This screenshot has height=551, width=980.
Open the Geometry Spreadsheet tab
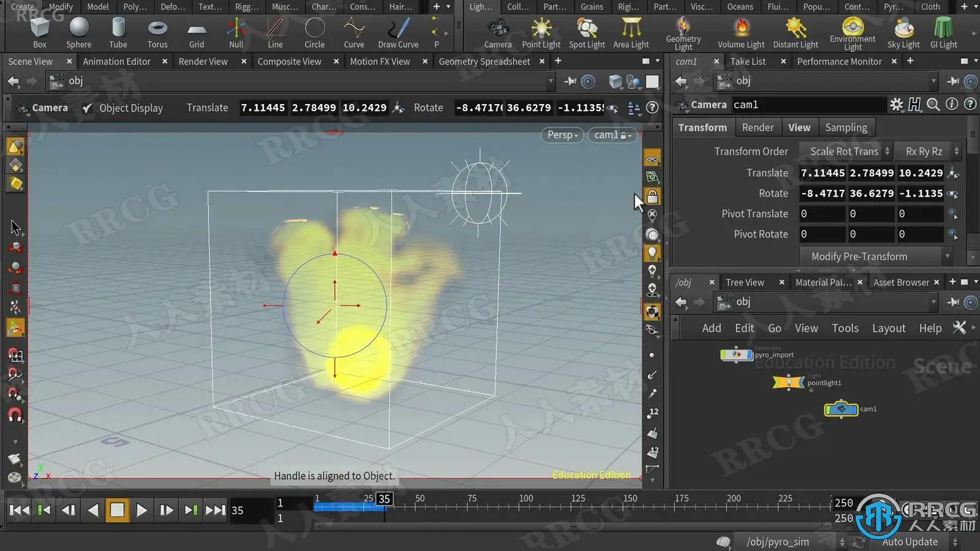pos(484,61)
